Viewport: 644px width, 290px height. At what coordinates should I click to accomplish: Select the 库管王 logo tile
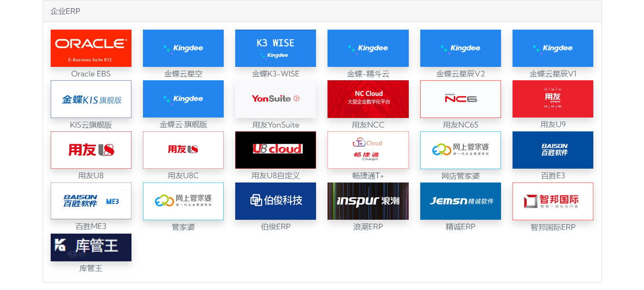[x=91, y=247]
